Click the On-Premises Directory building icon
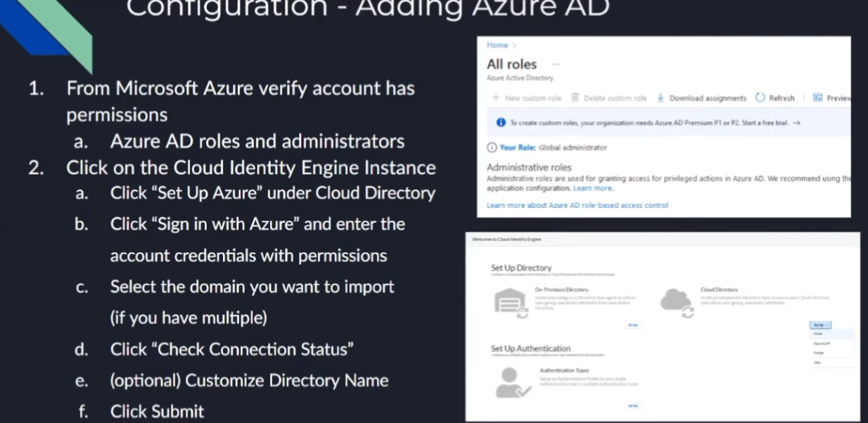The height and width of the screenshot is (423, 868). click(x=510, y=303)
